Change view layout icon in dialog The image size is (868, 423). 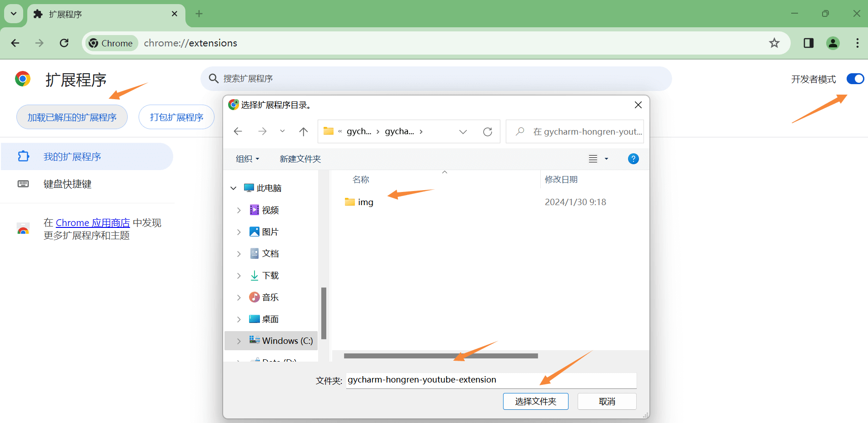click(x=593, y=159)
